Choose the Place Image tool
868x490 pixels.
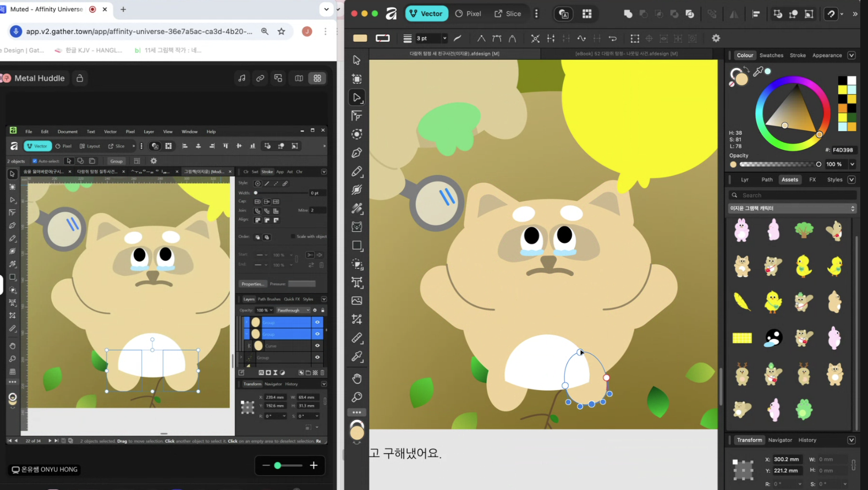pos(357,301)
